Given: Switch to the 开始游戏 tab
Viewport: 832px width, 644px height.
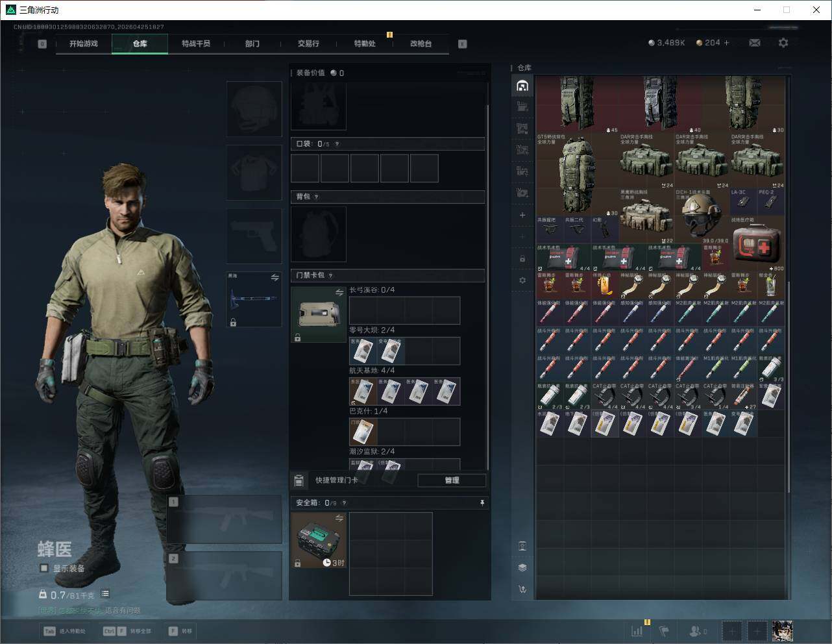Looking at the screenshot, I should [84, 43].
